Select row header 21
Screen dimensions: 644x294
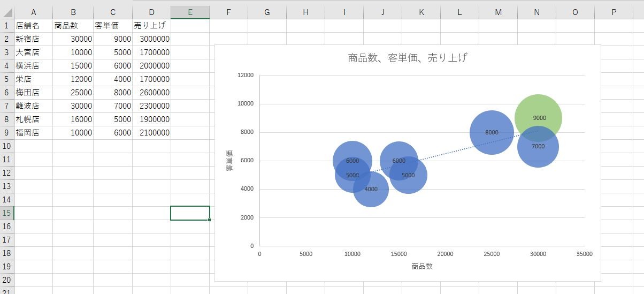click(7, 290)
